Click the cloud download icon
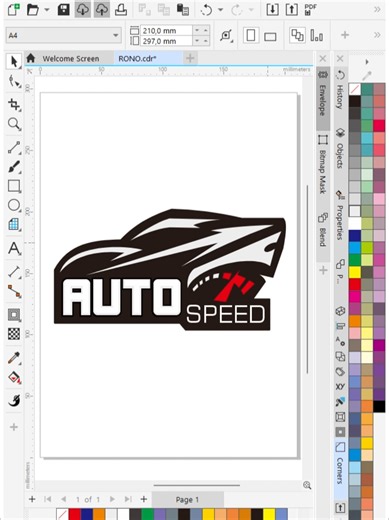 coord(82,10)
